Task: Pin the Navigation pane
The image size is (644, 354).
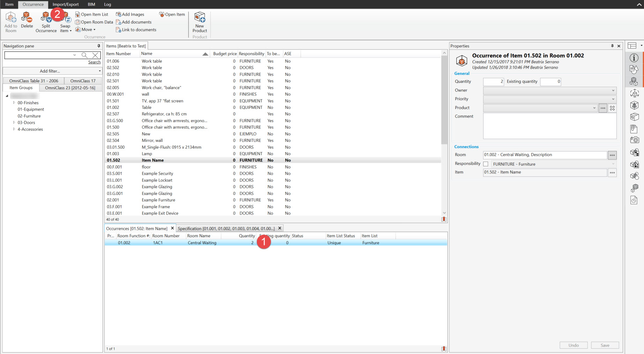Action: [x=99, y=46]
